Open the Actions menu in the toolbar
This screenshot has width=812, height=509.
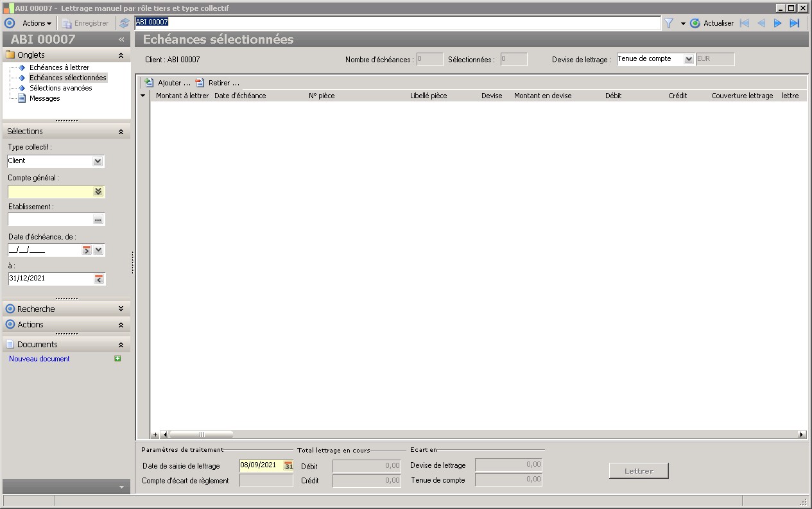(x=37, y=23)
